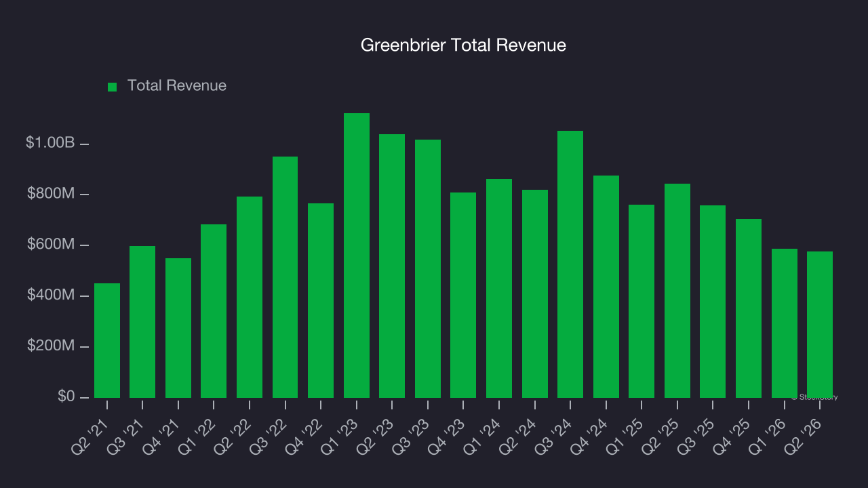This screenshot has width=868, height=488.
Task: Select the Q4 '25 revenue bar
Action: (749, 308)
